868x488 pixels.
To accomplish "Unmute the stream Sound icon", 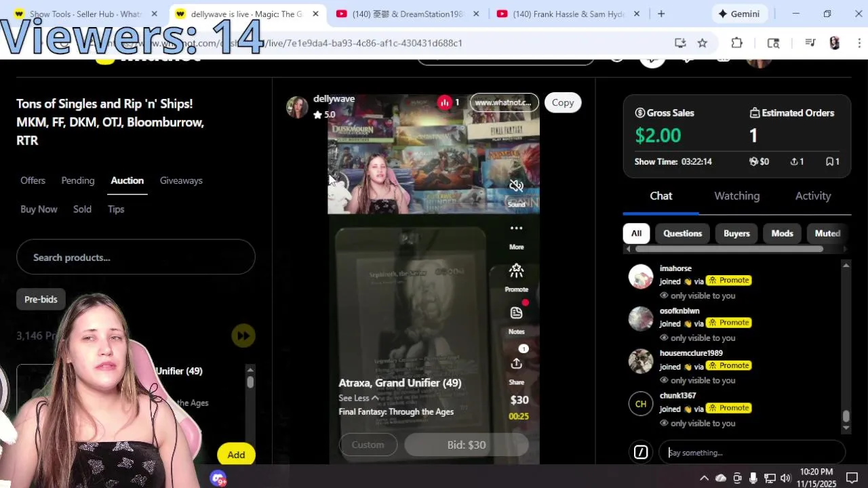I will [x=516, y=186].
